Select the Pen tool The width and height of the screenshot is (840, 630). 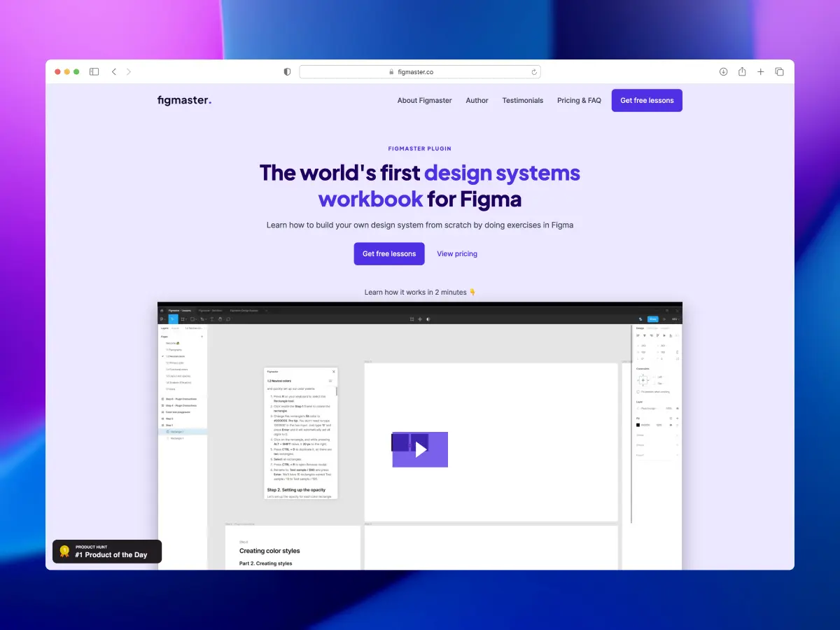tap(202, 318)
